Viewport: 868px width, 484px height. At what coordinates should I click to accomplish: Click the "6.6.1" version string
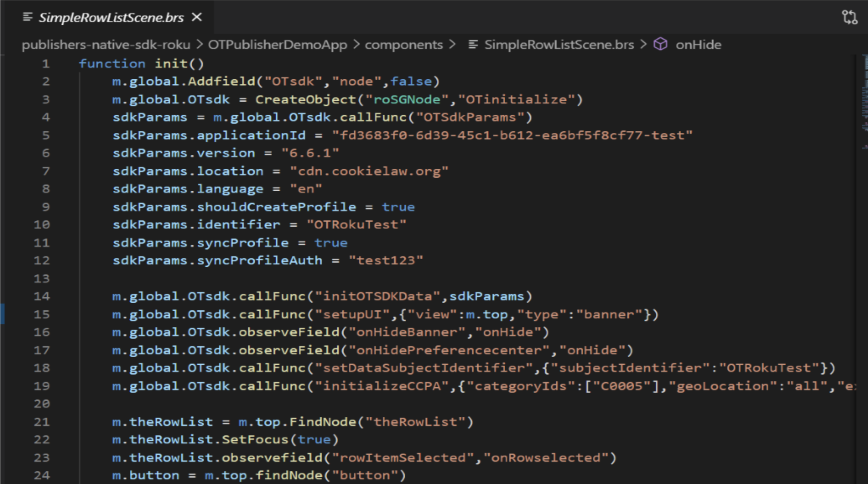click(x=310, y=153)
